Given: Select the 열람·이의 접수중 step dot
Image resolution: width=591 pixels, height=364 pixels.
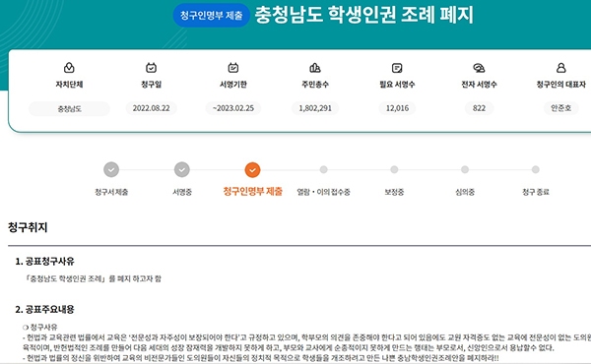Looking at the screenshot, I should click(x=323, y=170).
